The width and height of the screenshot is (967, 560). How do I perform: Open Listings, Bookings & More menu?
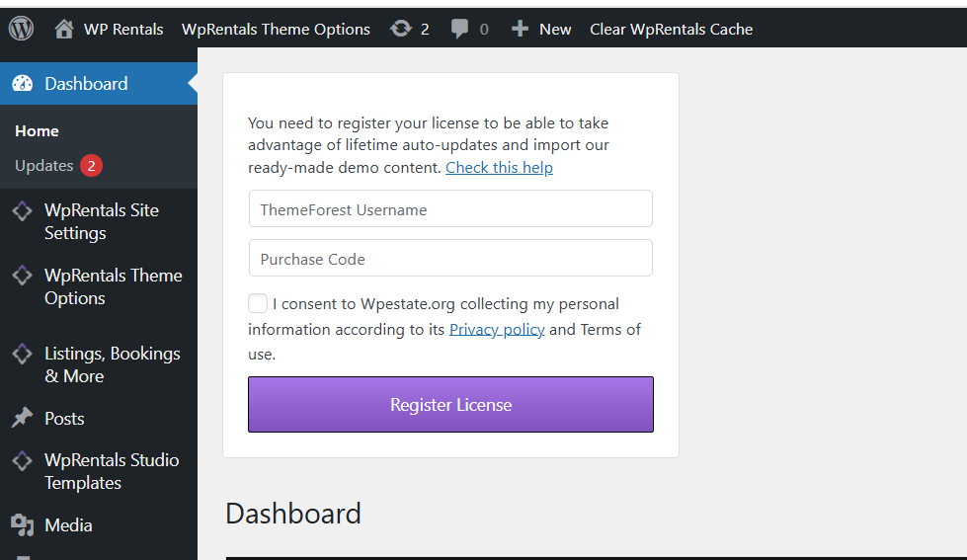(x=112, y=364)
